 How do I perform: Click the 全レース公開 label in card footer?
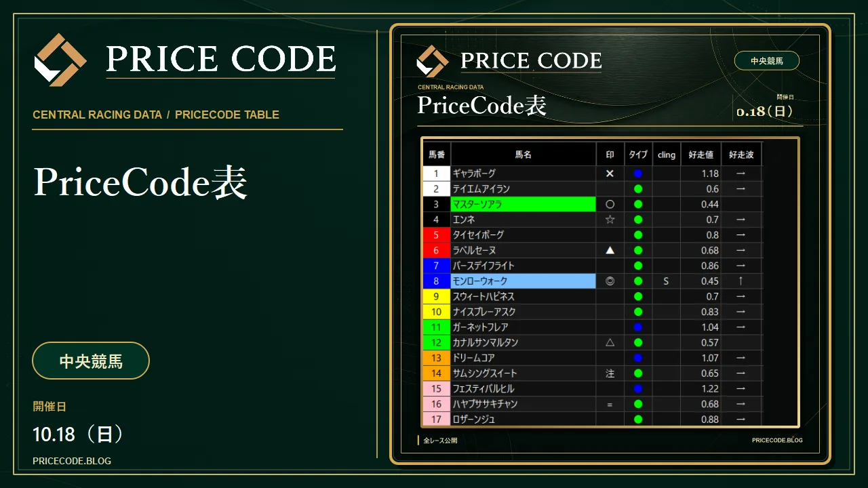coord(440,440)
